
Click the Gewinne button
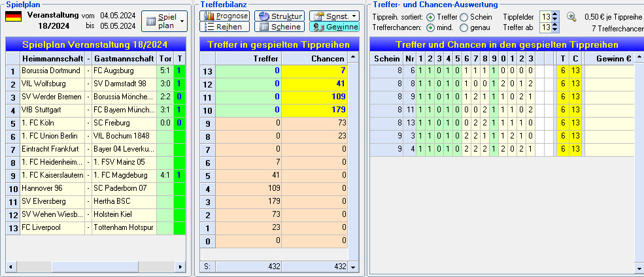pyautogui.click(x=334, y=27)
